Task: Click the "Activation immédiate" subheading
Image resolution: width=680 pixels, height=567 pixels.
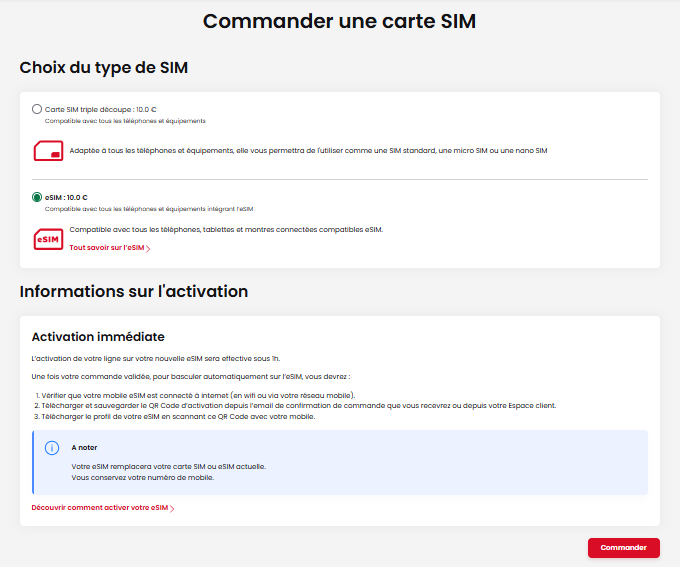Action: pos(98,337)
